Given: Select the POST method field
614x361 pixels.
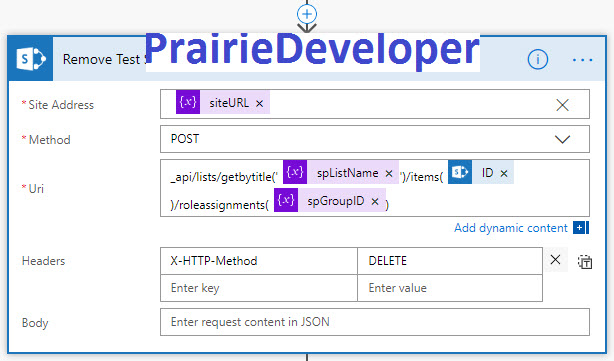Looking at the screenshot, I should [375, 139].
